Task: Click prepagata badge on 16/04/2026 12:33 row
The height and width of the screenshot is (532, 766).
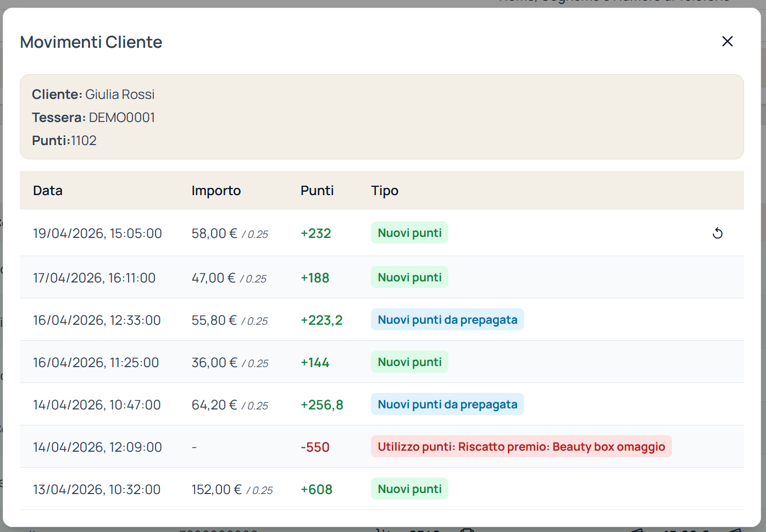Action: [447, 319]
